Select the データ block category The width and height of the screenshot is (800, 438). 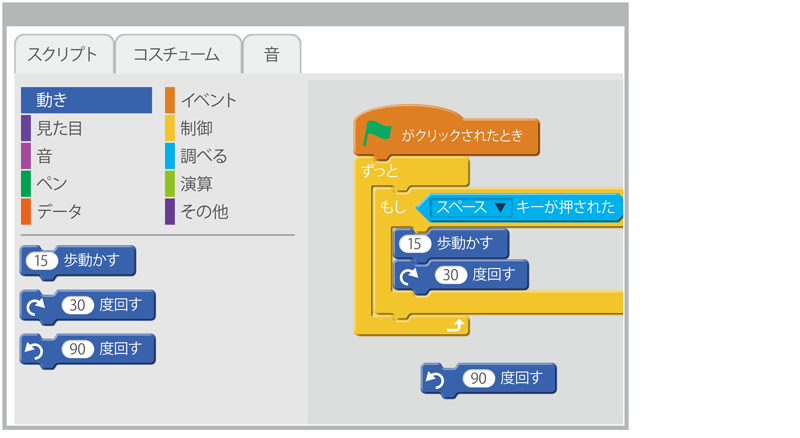[x=52, y=211]
